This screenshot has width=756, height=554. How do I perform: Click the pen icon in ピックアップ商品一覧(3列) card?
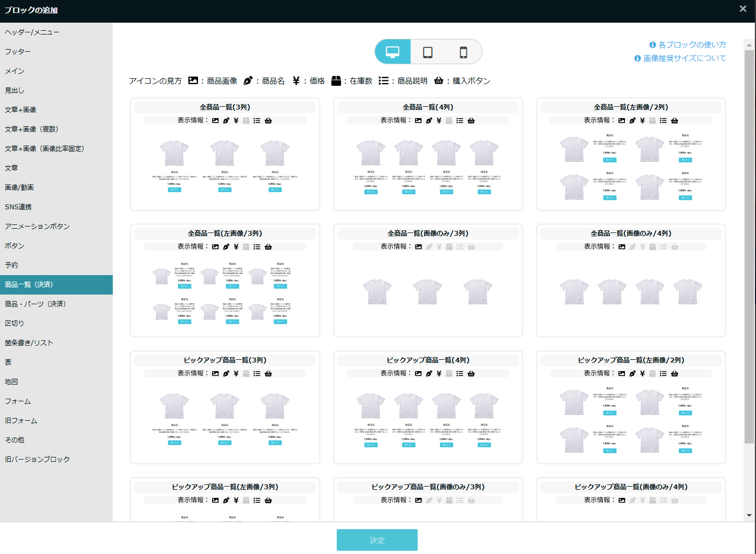coord(226,374)
